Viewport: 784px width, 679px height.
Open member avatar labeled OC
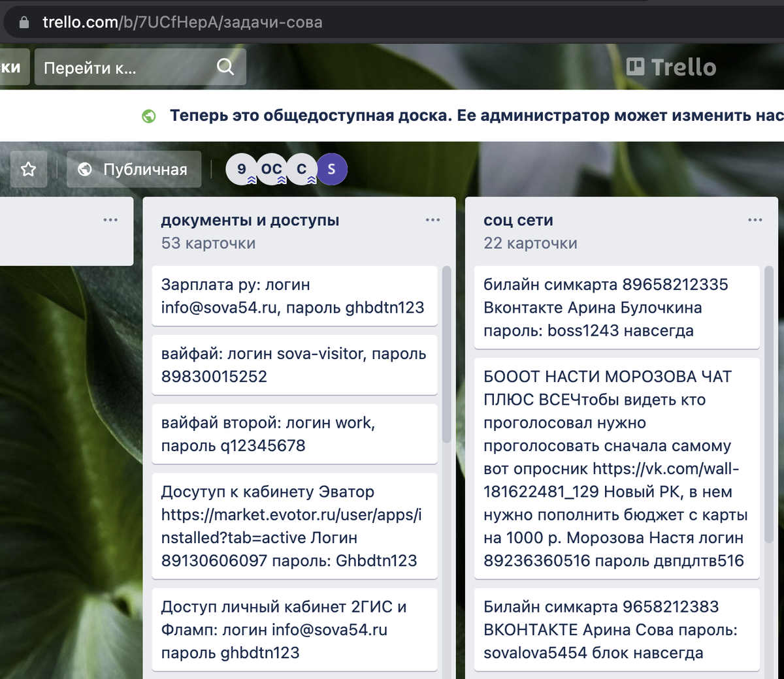point(272,169)
